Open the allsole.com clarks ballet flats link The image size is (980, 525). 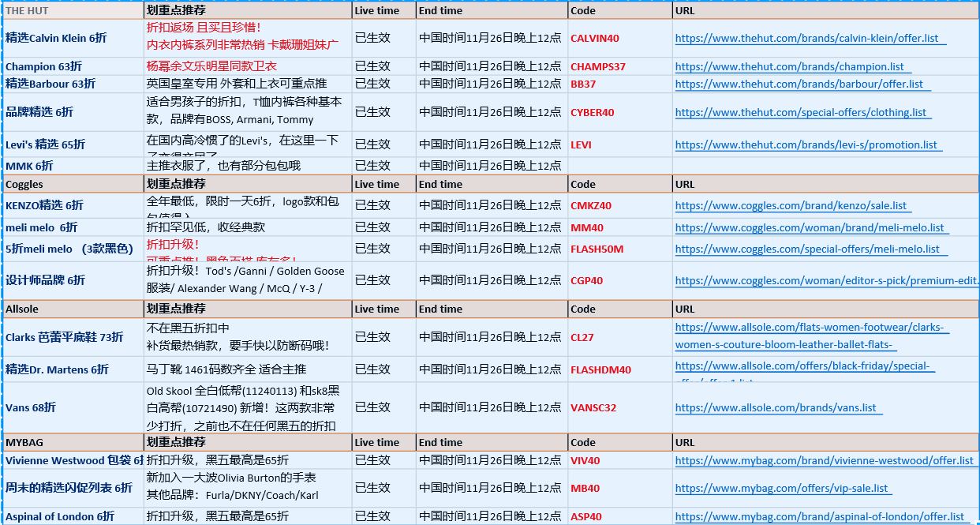click(813, 336)
